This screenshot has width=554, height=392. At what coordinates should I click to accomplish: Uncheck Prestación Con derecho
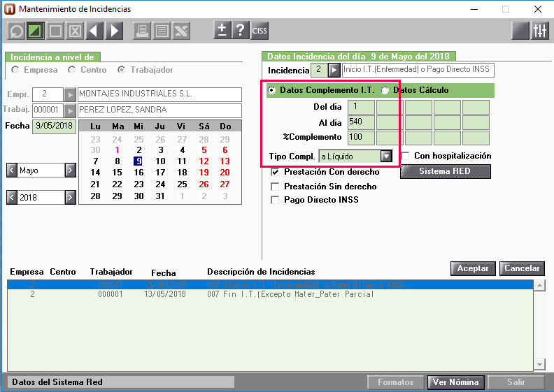tap(274, 172)
